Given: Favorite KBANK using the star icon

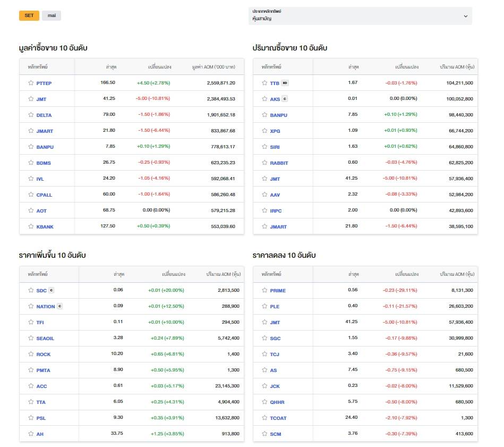Looking at the screenshot, I should pyautogui.click(x=31, y=226).
